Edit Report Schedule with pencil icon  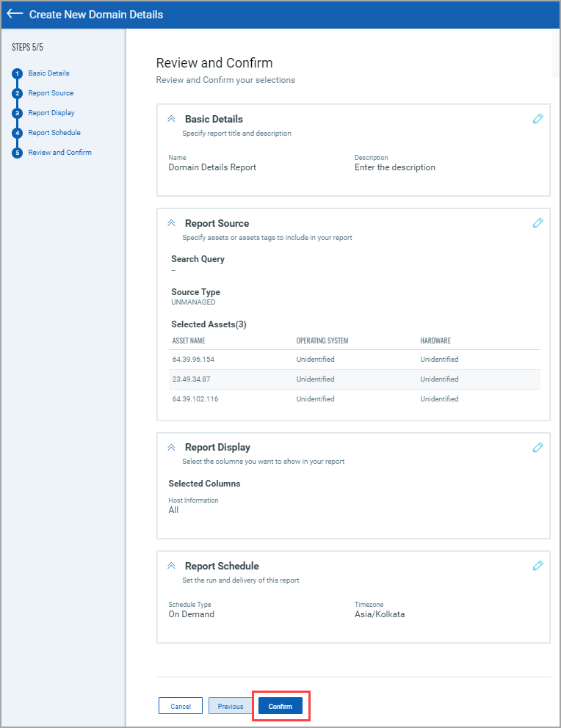[538, 566]
